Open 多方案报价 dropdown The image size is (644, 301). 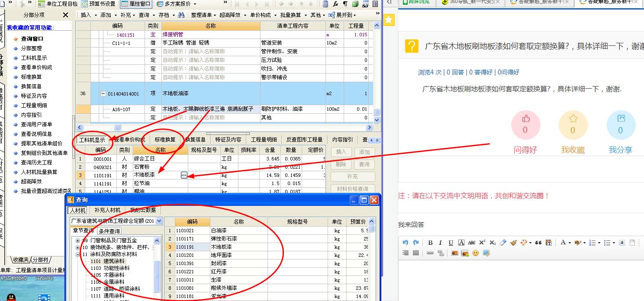point(176,4)
